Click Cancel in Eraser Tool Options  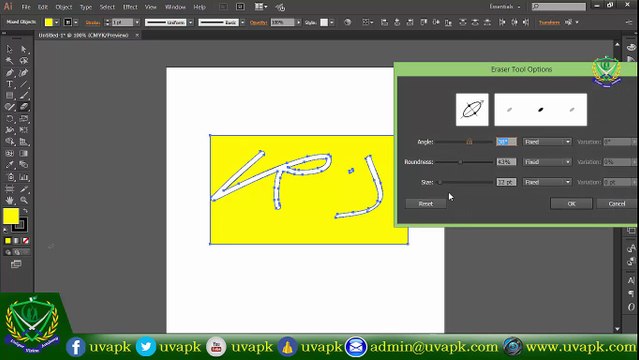click(617, 203)
